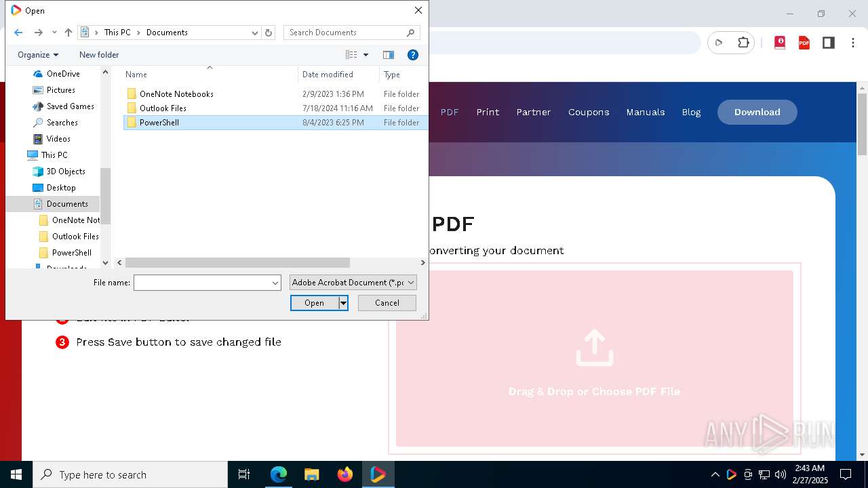
Task: Expand address bar previous locations dropdown
Action: 255,33
